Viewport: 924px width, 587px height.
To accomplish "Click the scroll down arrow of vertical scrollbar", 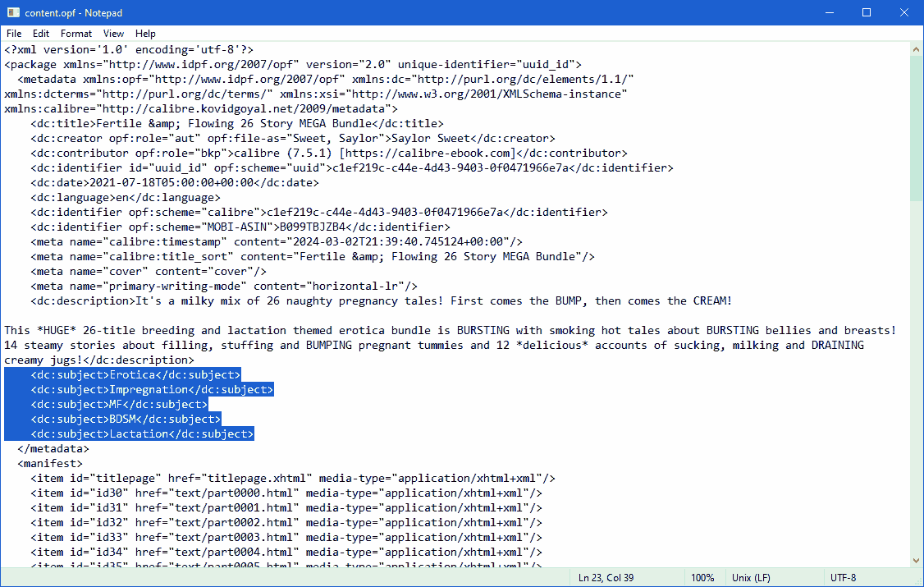I will click(916, 561).
